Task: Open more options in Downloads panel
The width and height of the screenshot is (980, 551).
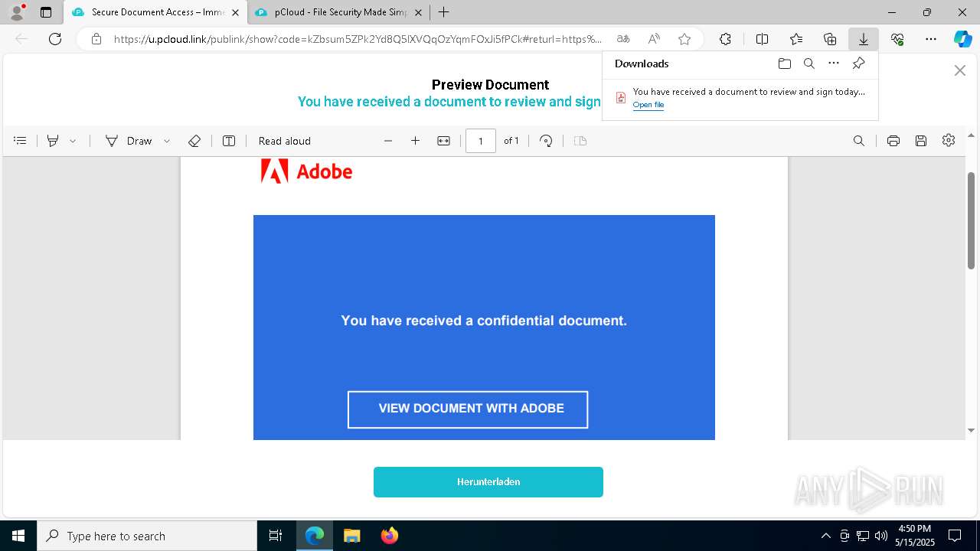Action: [834, 64]
